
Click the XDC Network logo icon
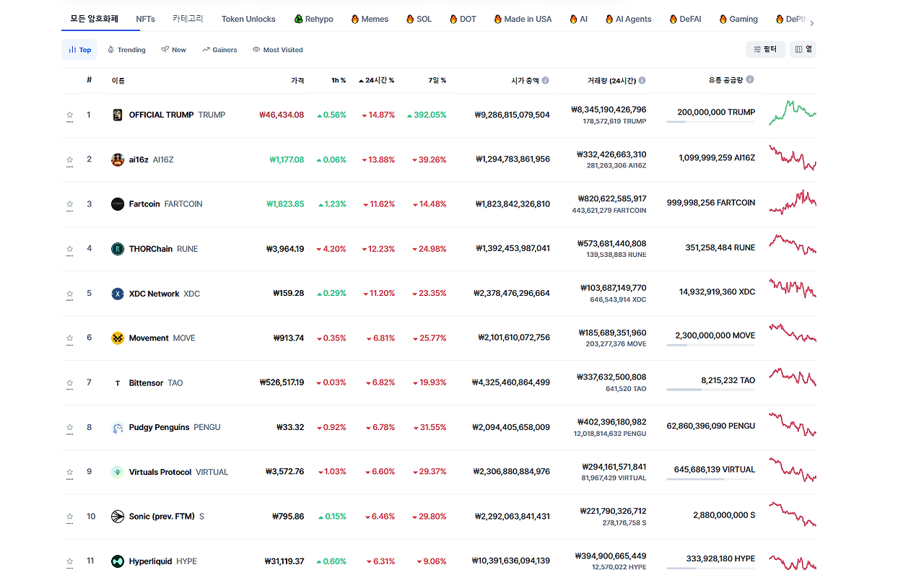coord(118,294)
